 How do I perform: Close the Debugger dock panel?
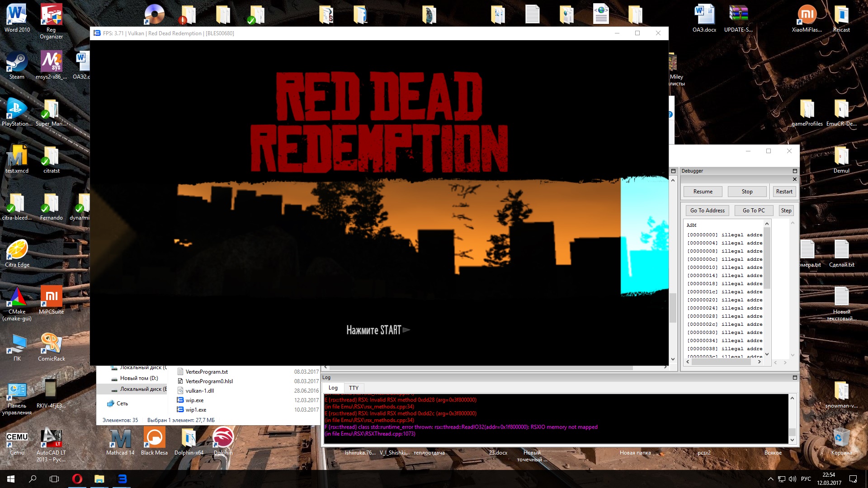[795, 179]
